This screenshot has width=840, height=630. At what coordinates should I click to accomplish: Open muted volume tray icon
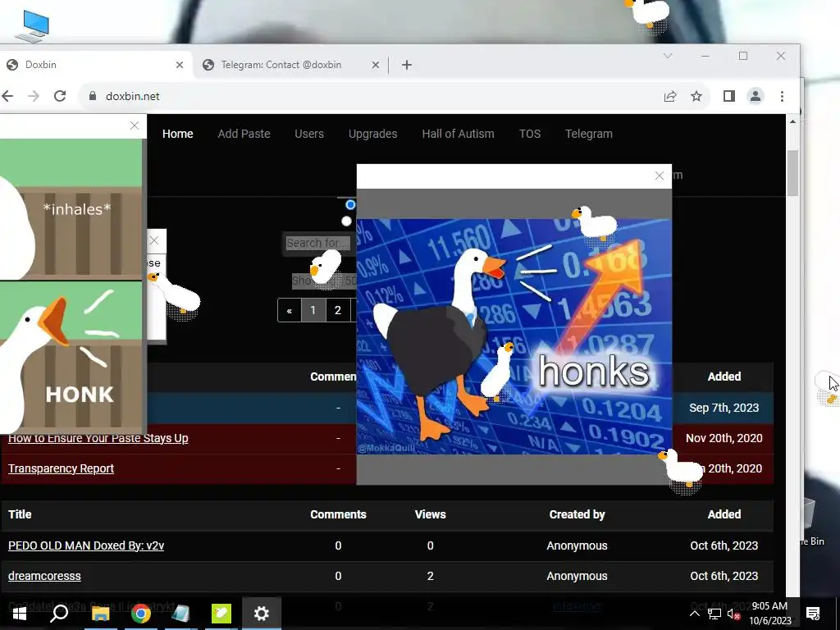tap(734, 614)
